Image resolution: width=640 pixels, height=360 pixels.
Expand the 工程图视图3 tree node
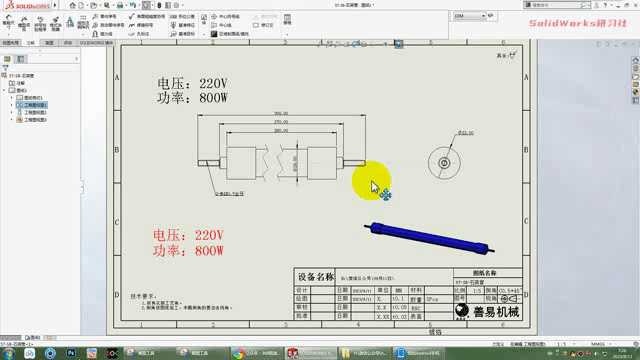tap(11, 120)
